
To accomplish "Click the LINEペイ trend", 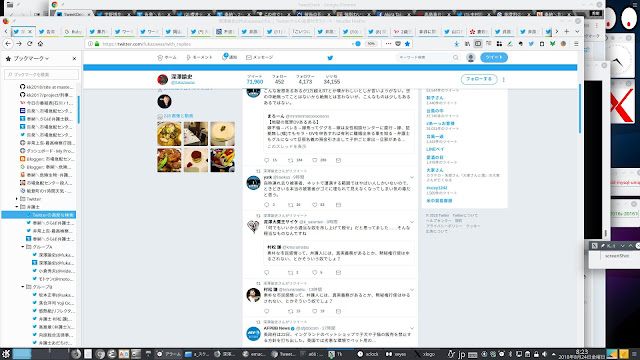I will click(x=435, y=149).
